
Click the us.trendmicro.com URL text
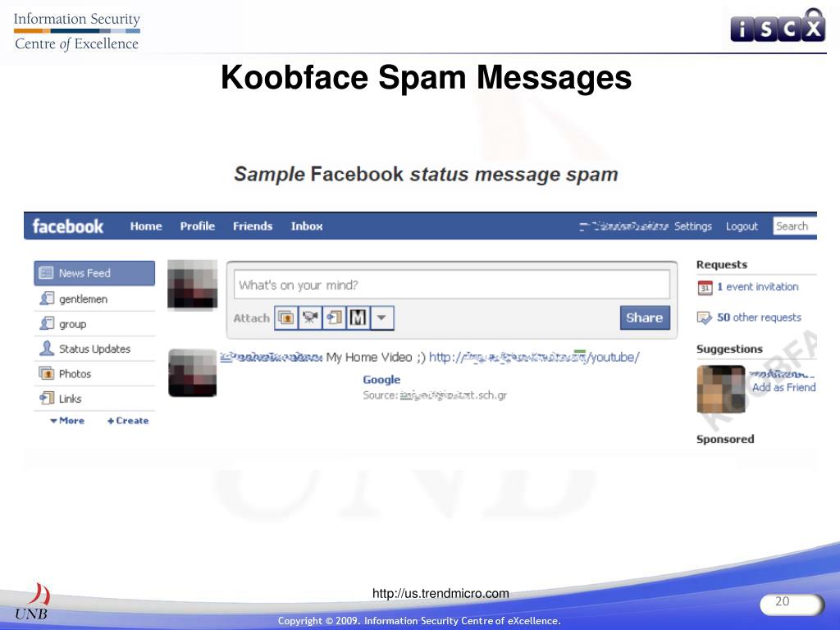point(441,594)
